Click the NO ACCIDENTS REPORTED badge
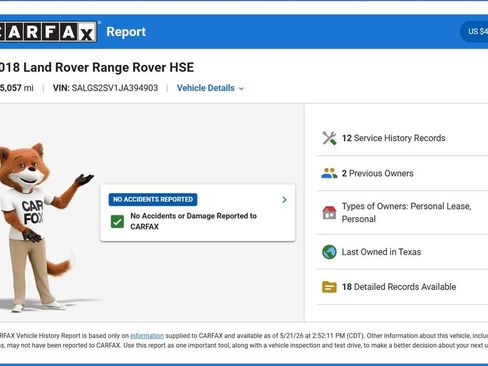The height and width of the screenshot is (366, 488). click(x=153, y=199)
